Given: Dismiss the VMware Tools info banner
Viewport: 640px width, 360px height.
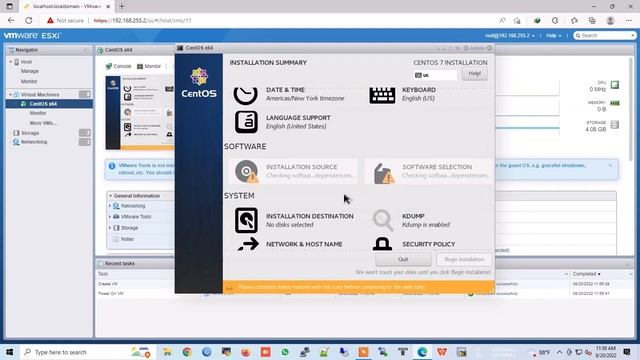Looking at the screenshot, I should click(610, 165).
